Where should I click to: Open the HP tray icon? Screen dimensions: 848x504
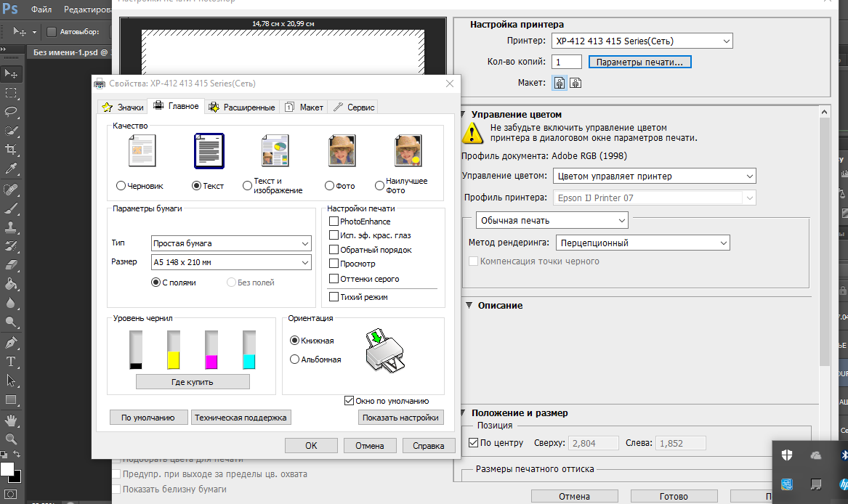tap(844, 484)
